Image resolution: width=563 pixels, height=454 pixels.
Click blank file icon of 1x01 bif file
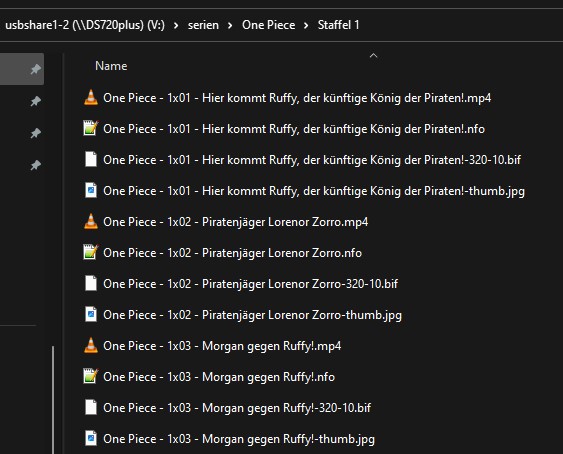[91, 159]
